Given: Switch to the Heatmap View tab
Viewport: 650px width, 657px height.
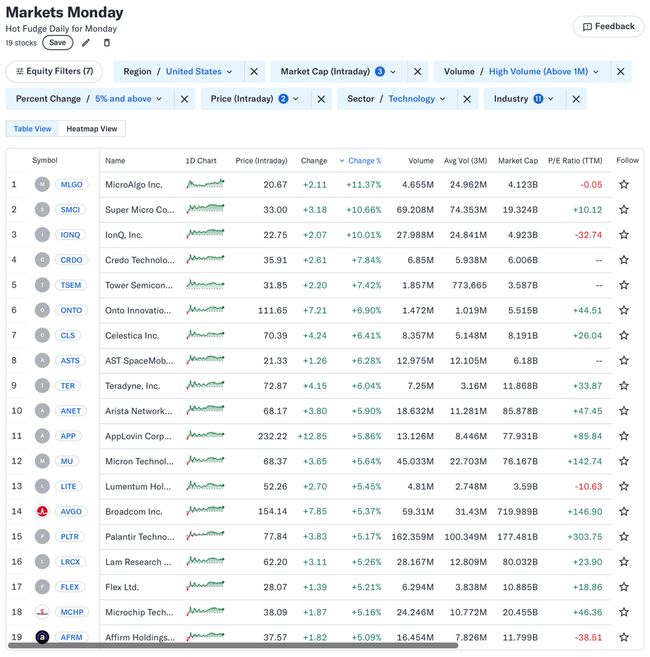Looking at the screenshot, I should coord(92,129).
